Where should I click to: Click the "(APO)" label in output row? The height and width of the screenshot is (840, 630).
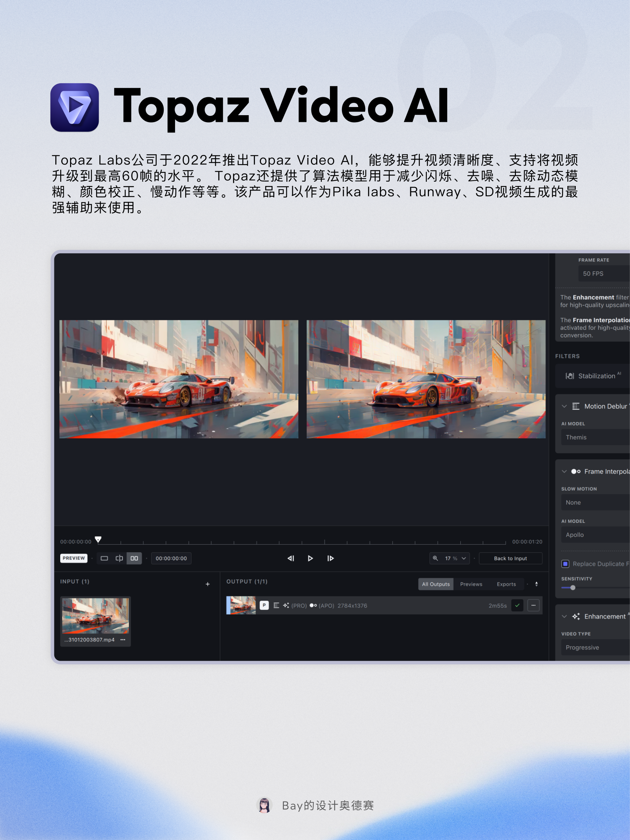pyautogui.click(x=326, y=606)
